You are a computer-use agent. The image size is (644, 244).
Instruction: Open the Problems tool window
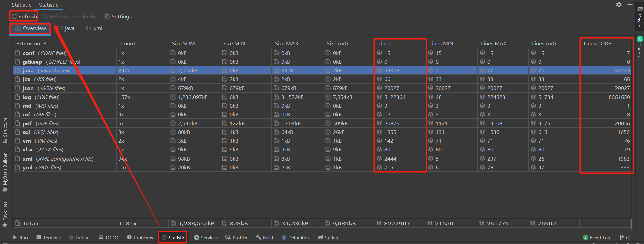click(140, 238)
